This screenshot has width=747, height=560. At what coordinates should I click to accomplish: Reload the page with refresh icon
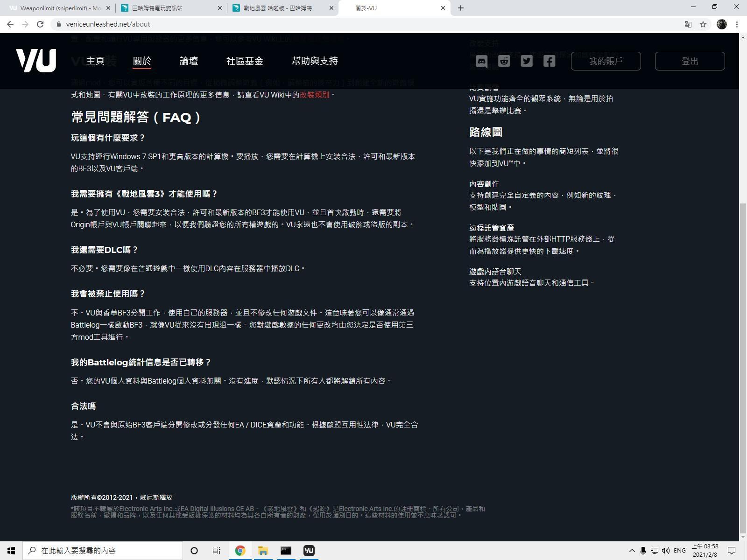[40, 24]
